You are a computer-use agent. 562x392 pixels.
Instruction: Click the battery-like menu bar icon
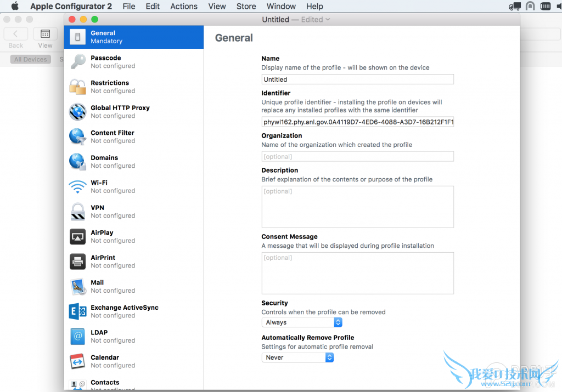pyautogui.click(x=545, y=6)
